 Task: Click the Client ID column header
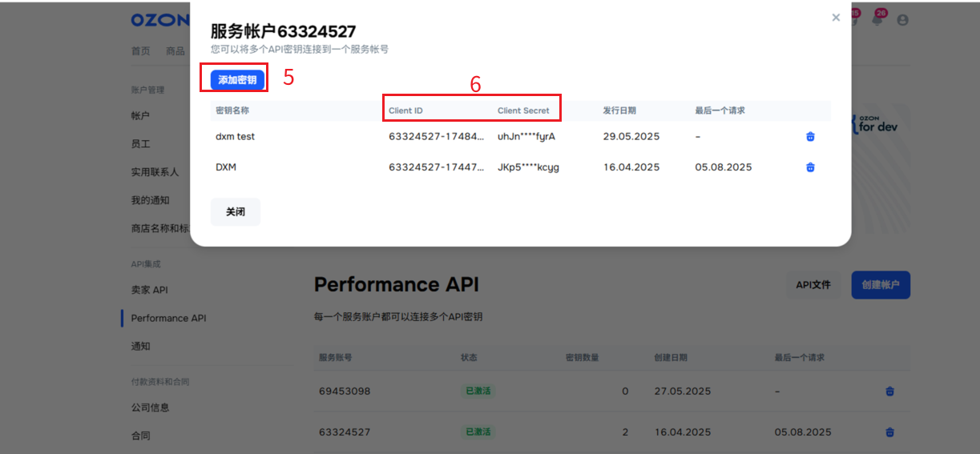pos(405,110)
